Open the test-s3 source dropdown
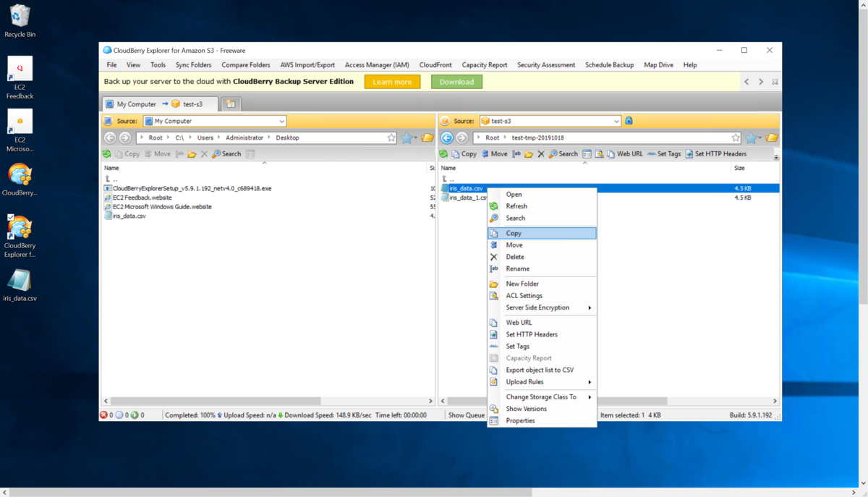Screen dimensions: 868x497 (616, 122)
